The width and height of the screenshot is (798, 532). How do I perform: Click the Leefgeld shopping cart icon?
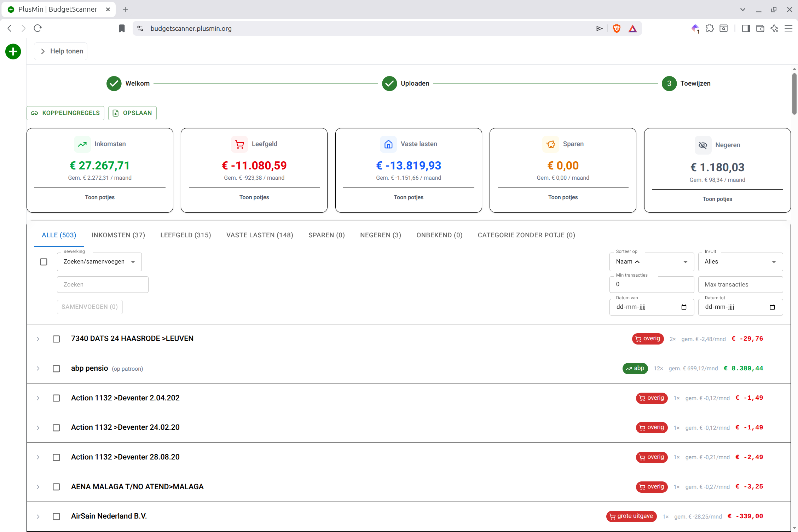[x=239, y=144]
